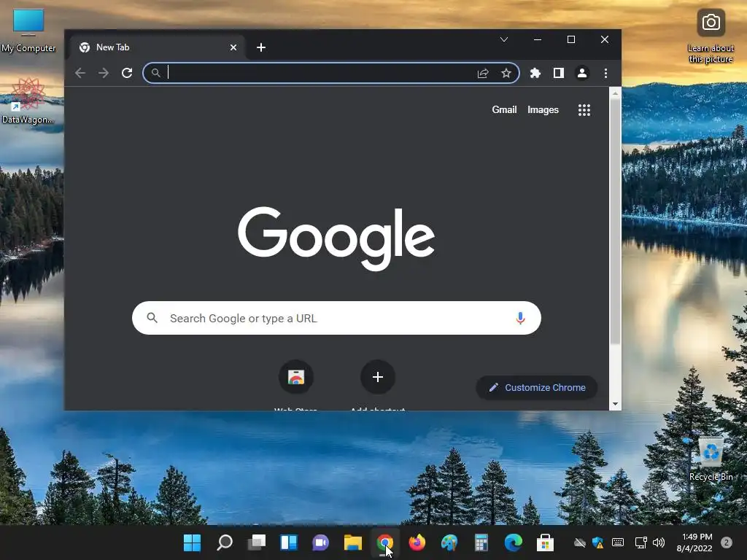The height and width of the screenshot is (560, 747).
Task: Close the New Tab tab
Action: (233, 47)
